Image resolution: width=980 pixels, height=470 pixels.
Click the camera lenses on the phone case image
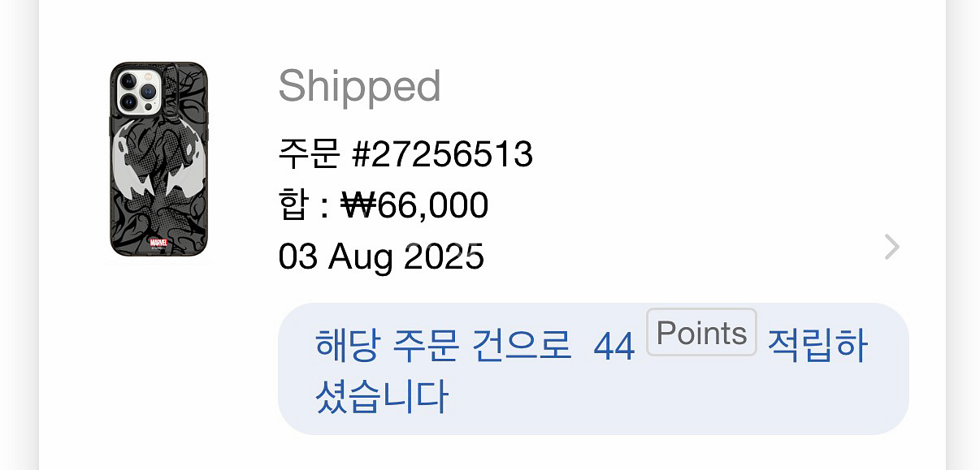pyautogui.click(x=137, y=91)
